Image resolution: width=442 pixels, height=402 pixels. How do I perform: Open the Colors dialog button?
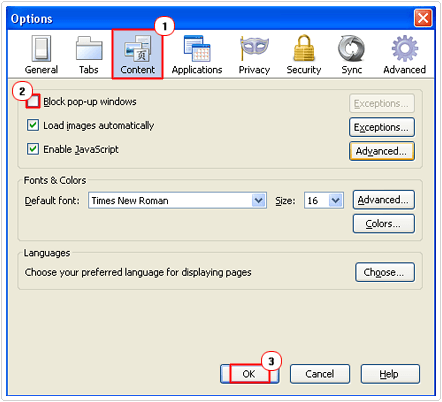click(384, 224)
